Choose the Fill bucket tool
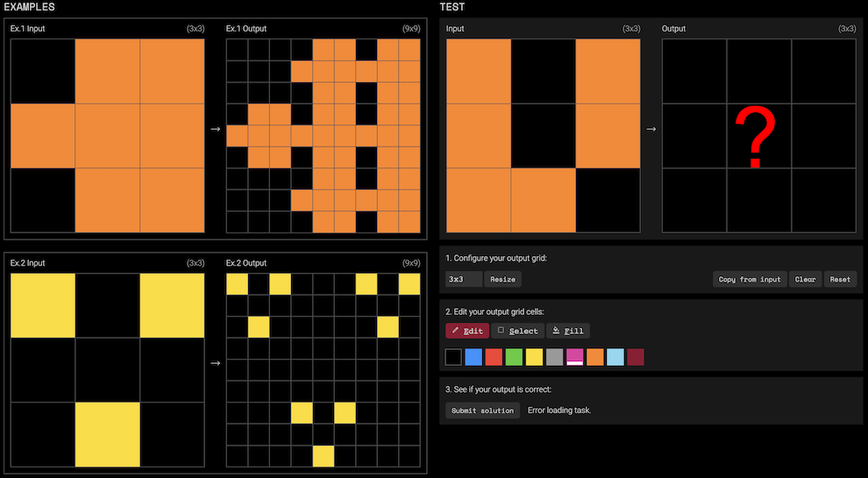This screenshot has width=868, height=478. (567, 331)
